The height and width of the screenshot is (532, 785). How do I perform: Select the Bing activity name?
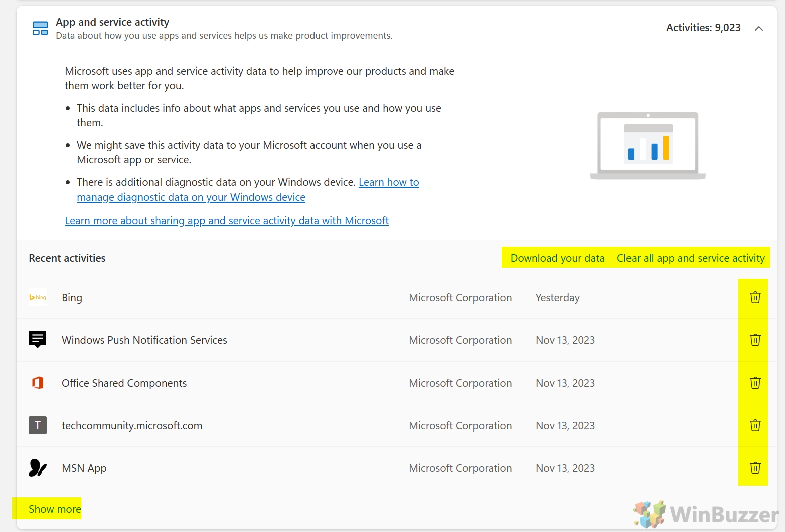pos(72,298)
